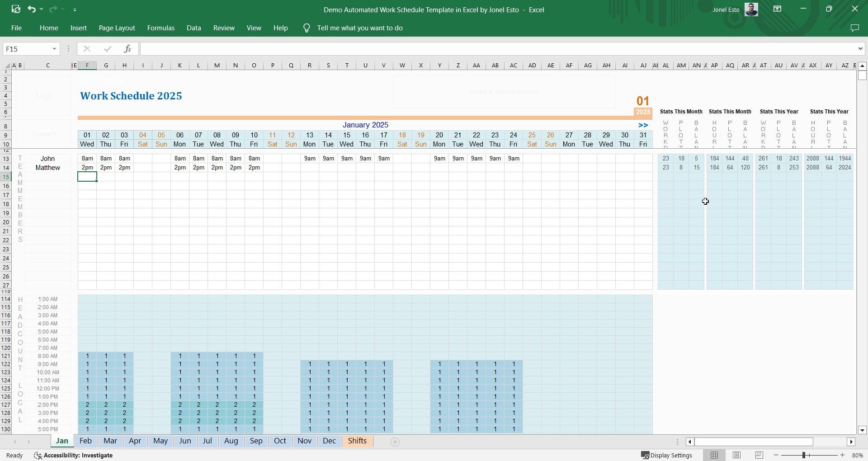Image resolution: width=868 pixels, height=461 pixels.
Task: Click the right arrow on horizontal scrollbar
Action: [852, 442]
